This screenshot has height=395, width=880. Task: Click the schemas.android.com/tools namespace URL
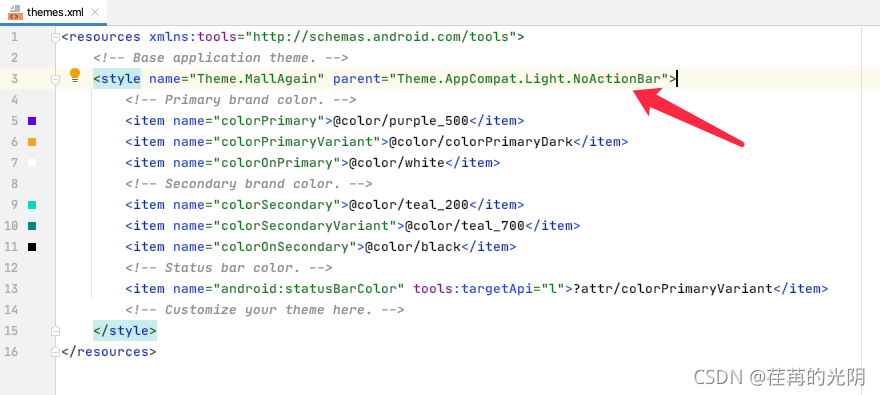click(x=381, y=37)
